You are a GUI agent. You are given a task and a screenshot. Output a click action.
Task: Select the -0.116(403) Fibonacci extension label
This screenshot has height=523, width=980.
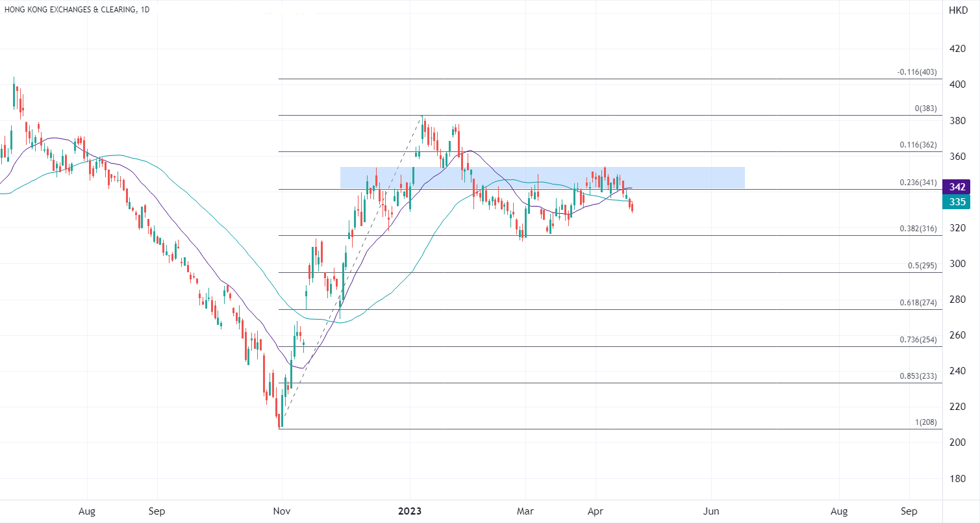[x=917, y=73]
